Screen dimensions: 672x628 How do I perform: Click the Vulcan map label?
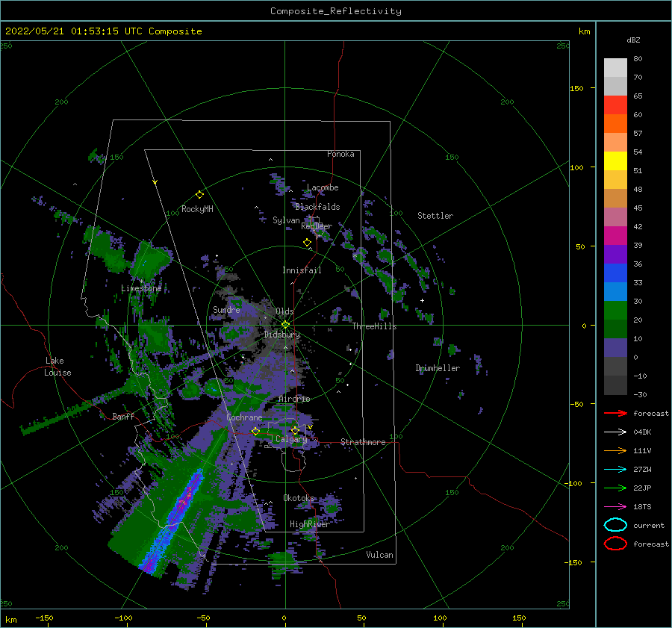379,555
